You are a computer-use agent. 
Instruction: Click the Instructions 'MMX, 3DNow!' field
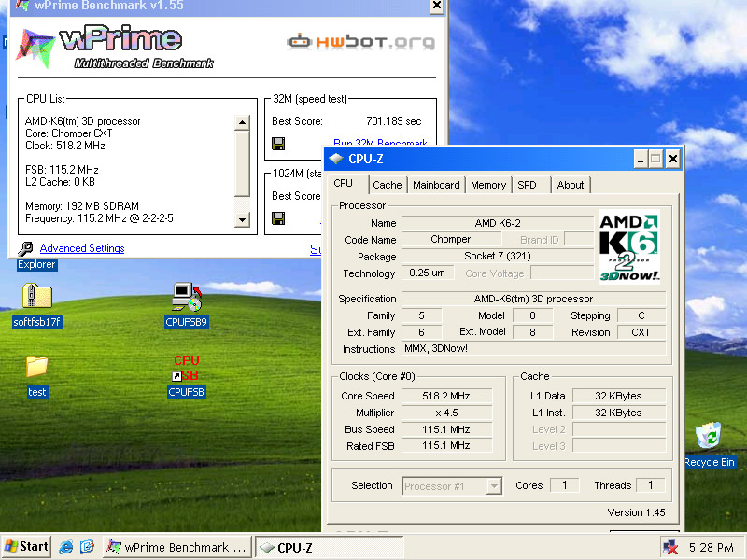[x=533, y=348]
